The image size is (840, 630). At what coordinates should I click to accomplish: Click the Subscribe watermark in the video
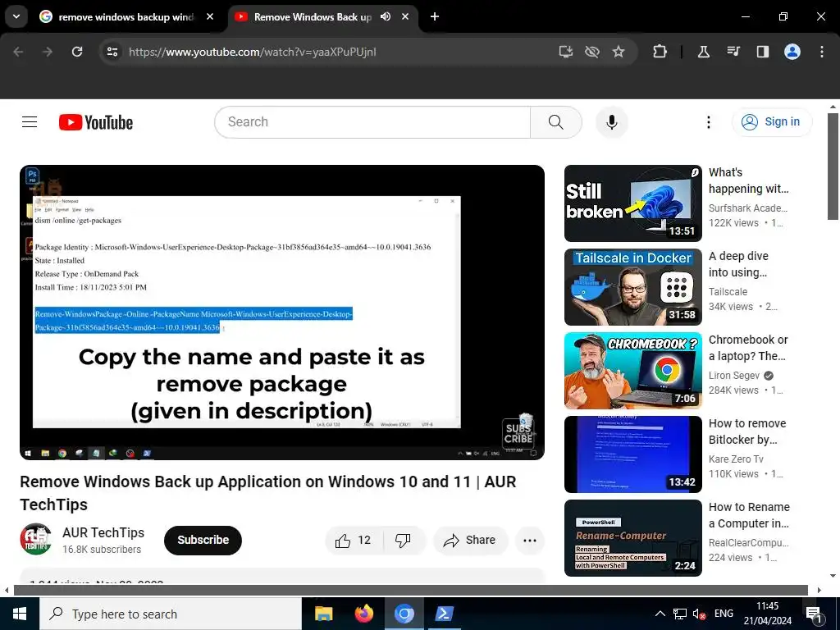519,432
